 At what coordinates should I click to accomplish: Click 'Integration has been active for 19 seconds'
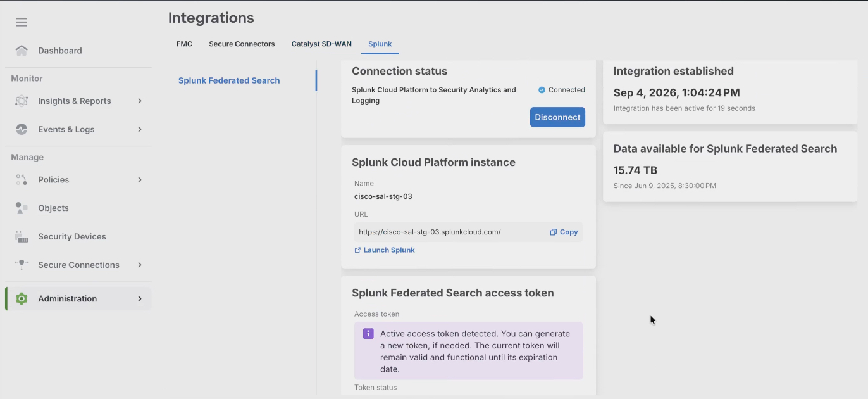tap(685, 108)
